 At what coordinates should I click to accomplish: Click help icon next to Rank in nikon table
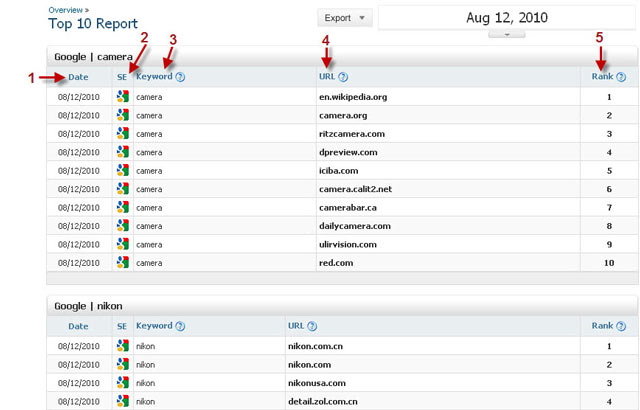tap(622, 326)
